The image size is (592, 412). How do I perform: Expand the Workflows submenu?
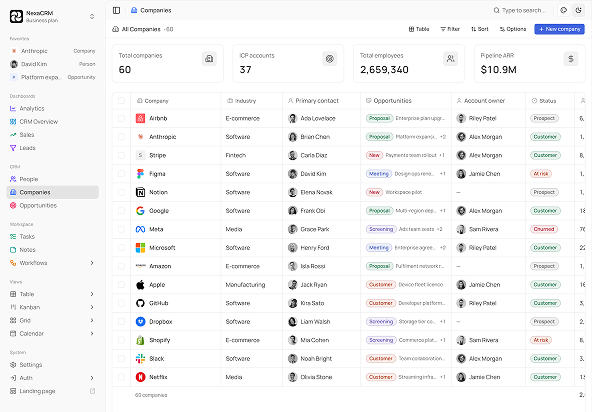point(92,263)
